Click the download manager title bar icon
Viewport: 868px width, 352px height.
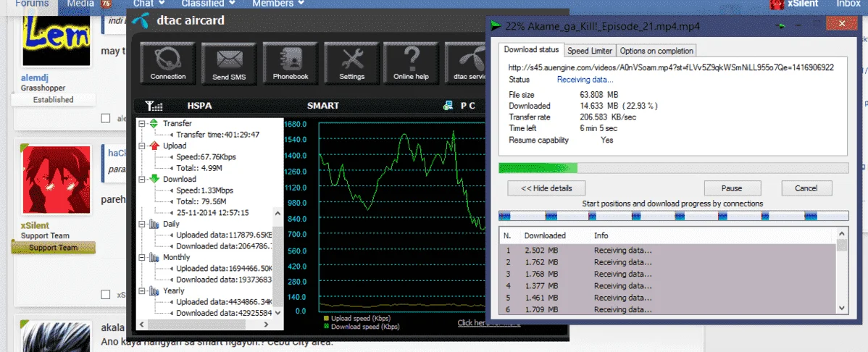click(x=496, y=25)
